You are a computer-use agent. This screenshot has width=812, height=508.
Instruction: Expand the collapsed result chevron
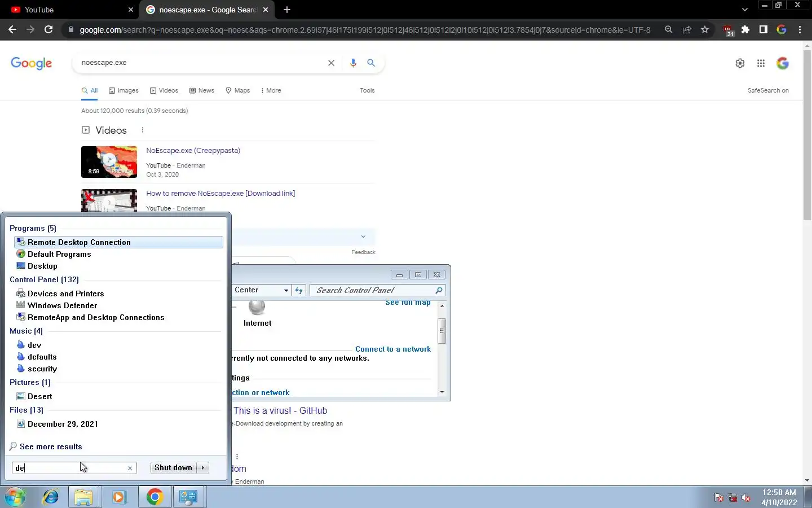pos(363,237)
